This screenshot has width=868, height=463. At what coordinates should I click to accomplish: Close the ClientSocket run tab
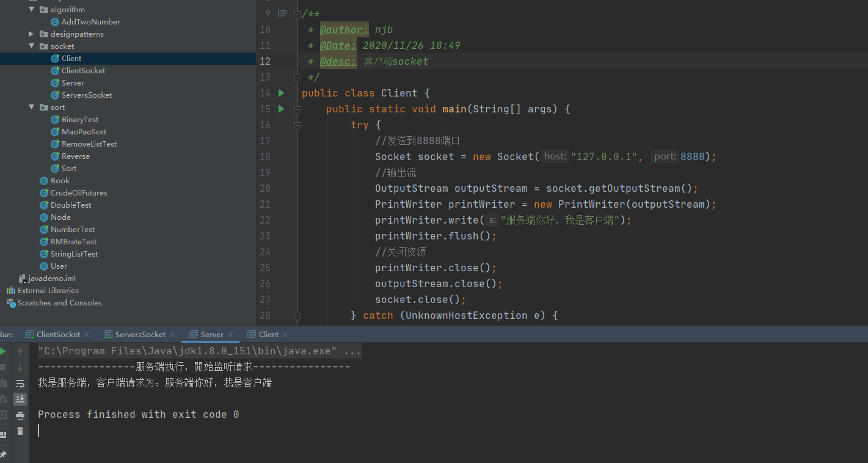click(x=87, y=335)
